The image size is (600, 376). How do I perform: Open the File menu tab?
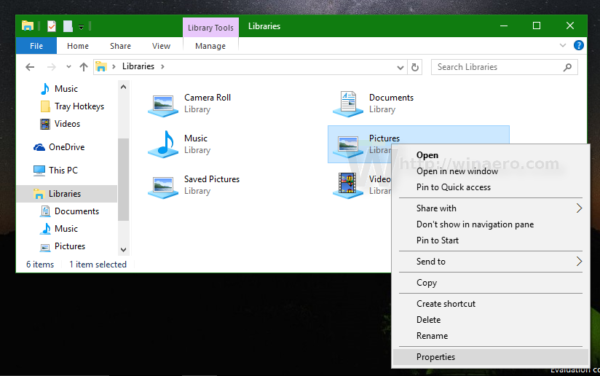[36, 46]
